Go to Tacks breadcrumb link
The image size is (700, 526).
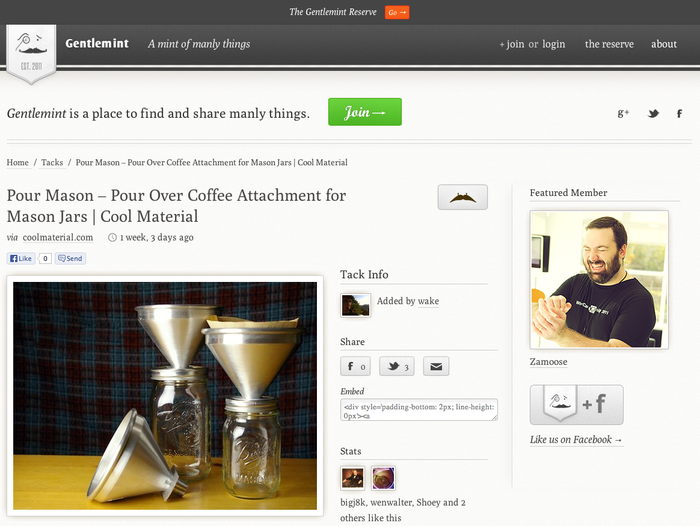(x=52, y=163)
